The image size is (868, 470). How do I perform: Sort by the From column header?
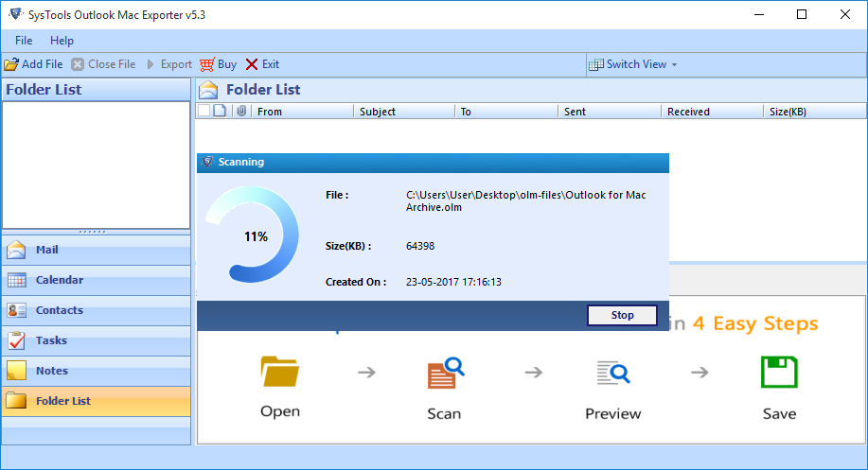pyautogui.click(x=302, y=112)
